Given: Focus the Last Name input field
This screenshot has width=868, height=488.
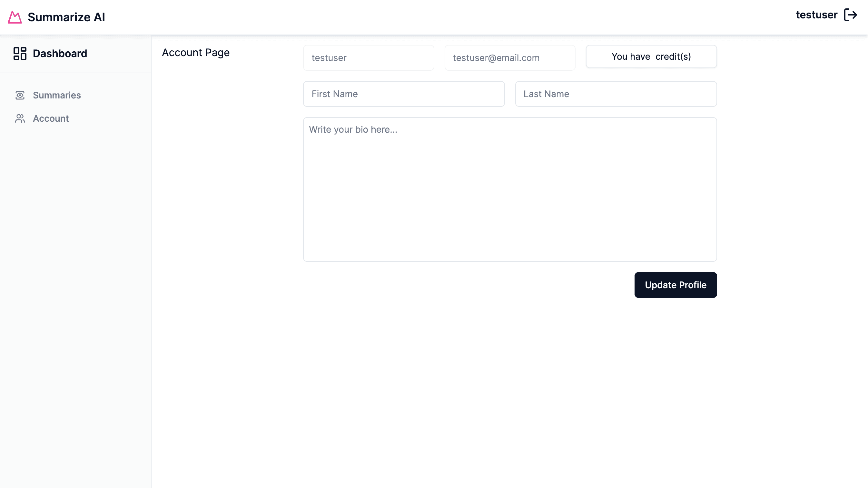Looking at the screenshot, I should pos(616,94).
